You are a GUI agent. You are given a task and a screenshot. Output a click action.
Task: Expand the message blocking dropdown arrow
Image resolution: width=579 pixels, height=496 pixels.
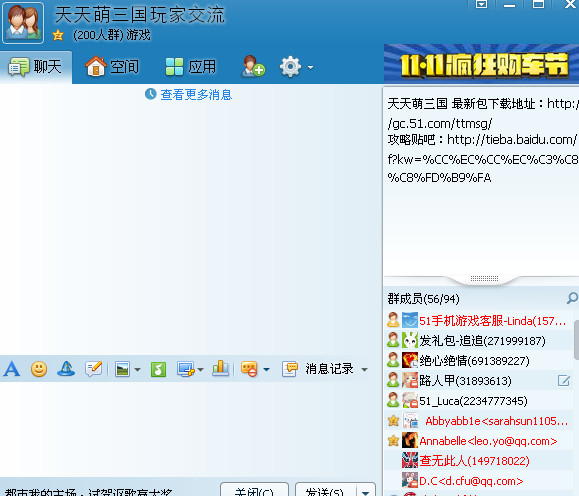point(266,370)
